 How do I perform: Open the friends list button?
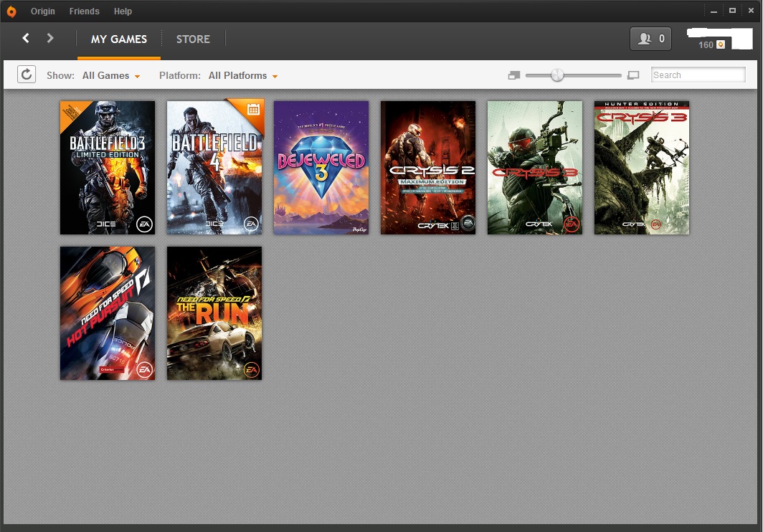(650, 39)
